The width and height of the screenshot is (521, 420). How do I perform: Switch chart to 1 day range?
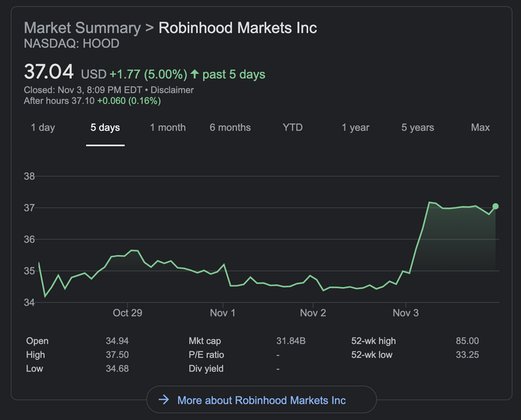[x=43, y=128]
